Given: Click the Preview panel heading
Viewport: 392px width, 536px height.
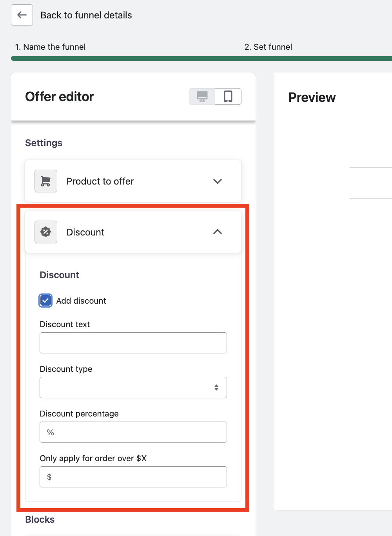Looking at the screenshot, I should point(312,98).
